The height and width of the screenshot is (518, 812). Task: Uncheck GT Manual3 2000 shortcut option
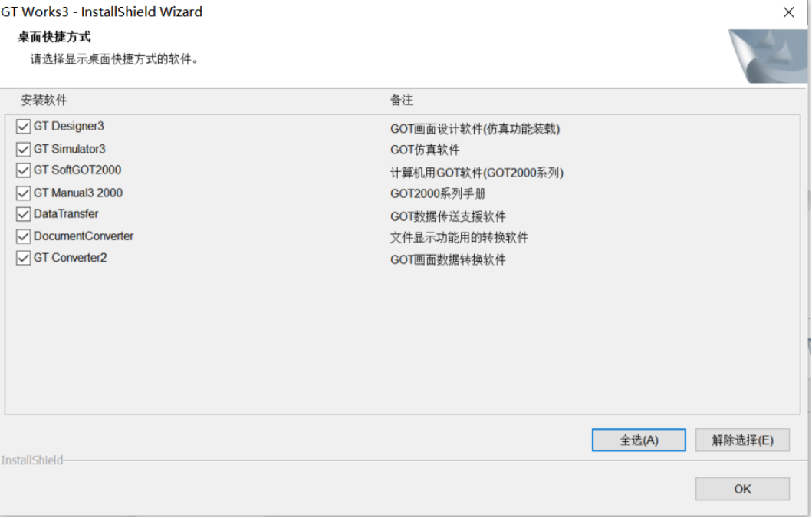(x=23, y=193)
